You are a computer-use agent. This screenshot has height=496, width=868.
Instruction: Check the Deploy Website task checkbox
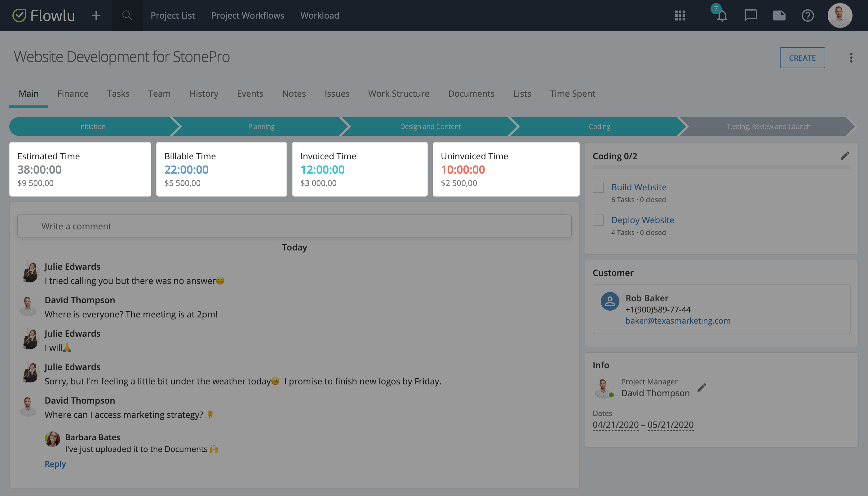pyautogui.click(x=598, y=220)
